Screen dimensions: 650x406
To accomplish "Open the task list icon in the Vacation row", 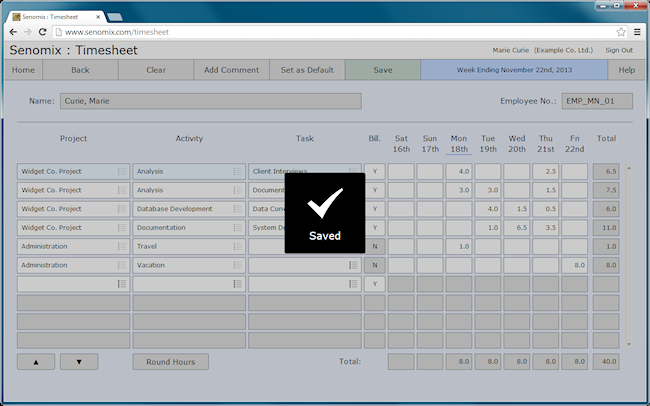I will [x=353, y=265].
